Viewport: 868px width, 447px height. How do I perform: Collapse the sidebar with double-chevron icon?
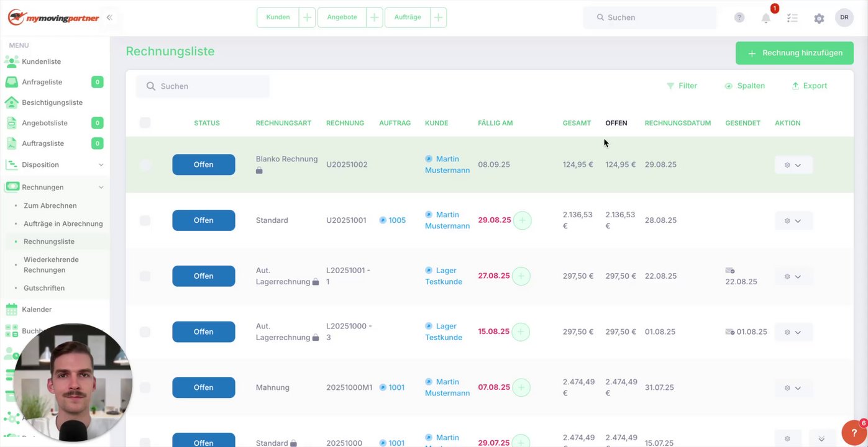tap(109, 17)
